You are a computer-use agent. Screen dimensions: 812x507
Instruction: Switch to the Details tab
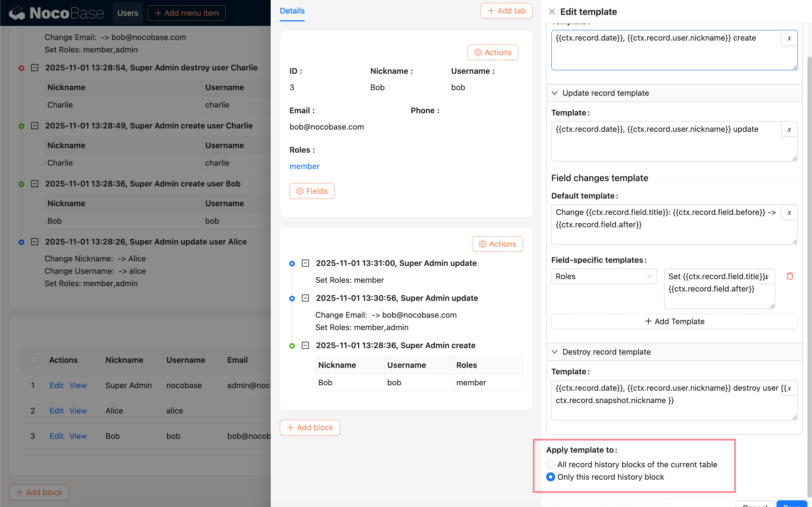pos(292,11)
